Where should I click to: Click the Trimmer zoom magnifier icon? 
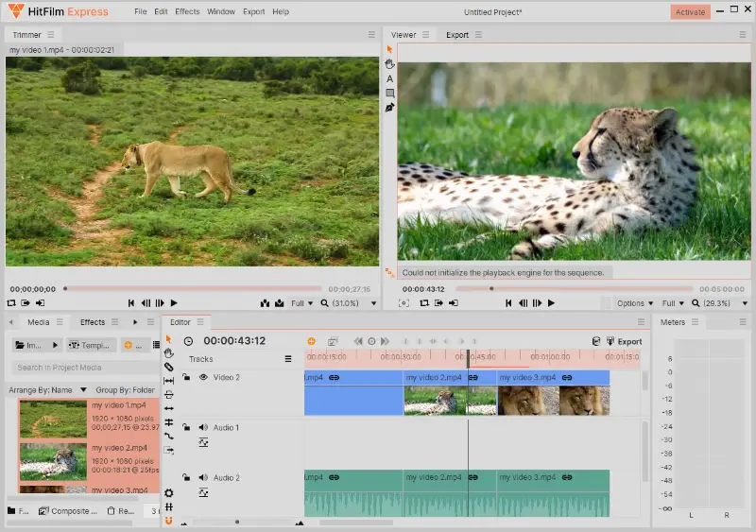(x=324, y=303)
